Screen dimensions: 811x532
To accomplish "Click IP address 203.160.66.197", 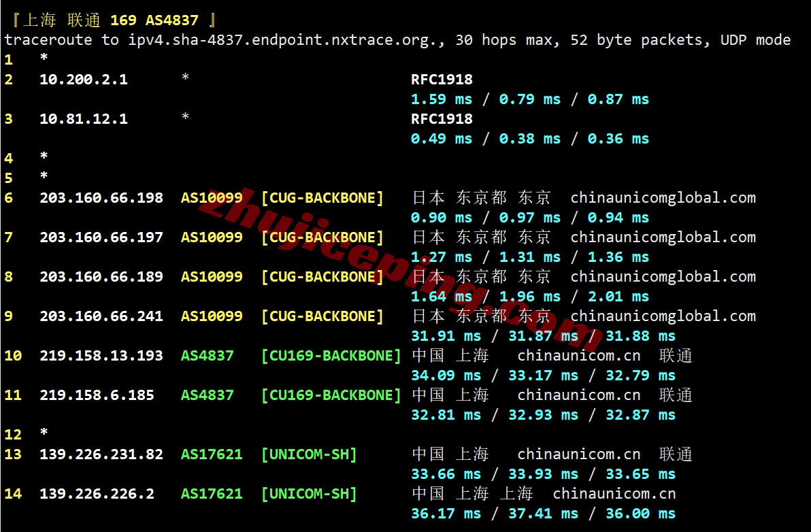I will coord(101,237).
